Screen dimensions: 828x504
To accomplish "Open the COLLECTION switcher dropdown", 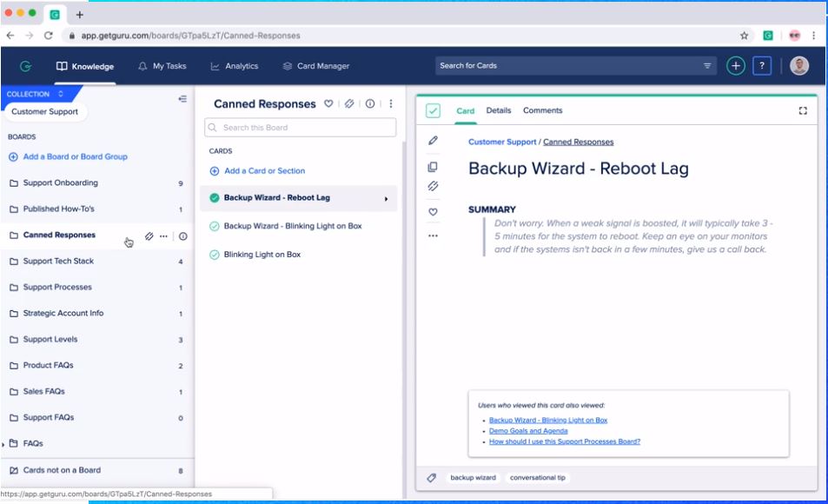I will click(x=36, y=94).
